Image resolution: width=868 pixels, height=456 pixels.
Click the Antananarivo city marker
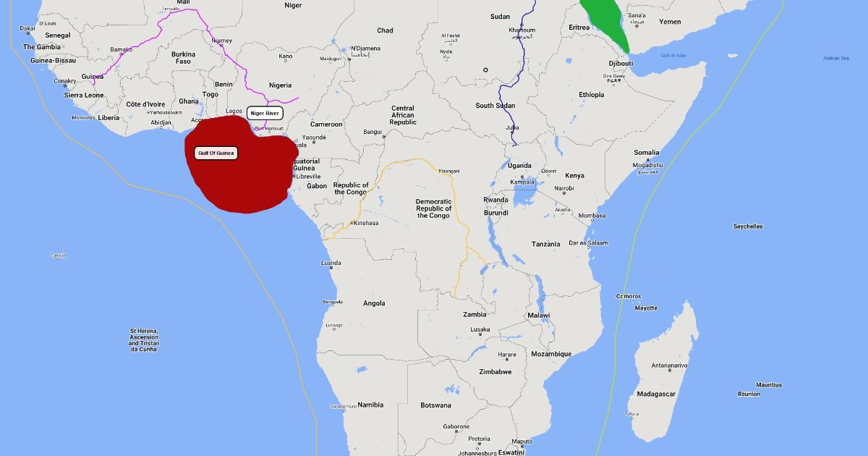tap(668, 371)
